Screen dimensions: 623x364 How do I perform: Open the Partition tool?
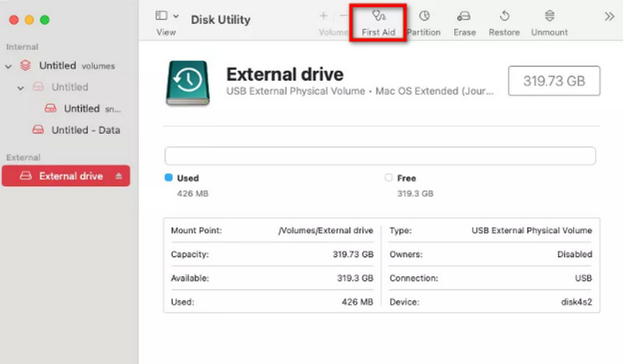(424, 22)
